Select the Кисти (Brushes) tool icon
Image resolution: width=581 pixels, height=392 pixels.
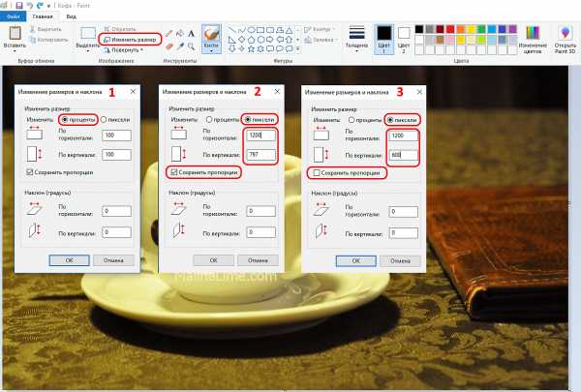tap(211, 33)
